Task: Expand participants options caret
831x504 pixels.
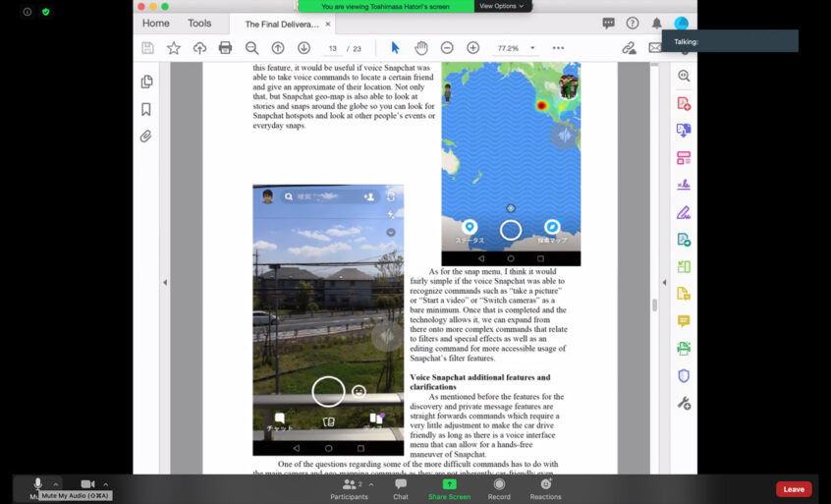Action: [371, 484]
